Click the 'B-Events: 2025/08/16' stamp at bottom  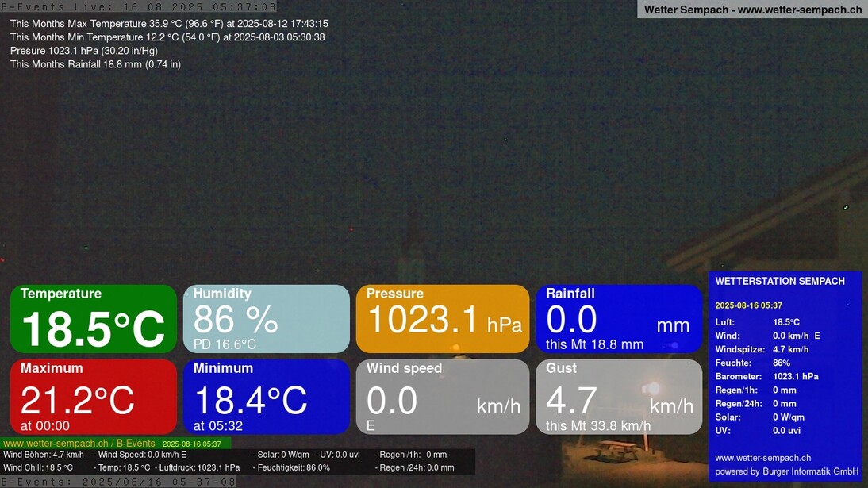pyautogui.click(x=118, y=482)
